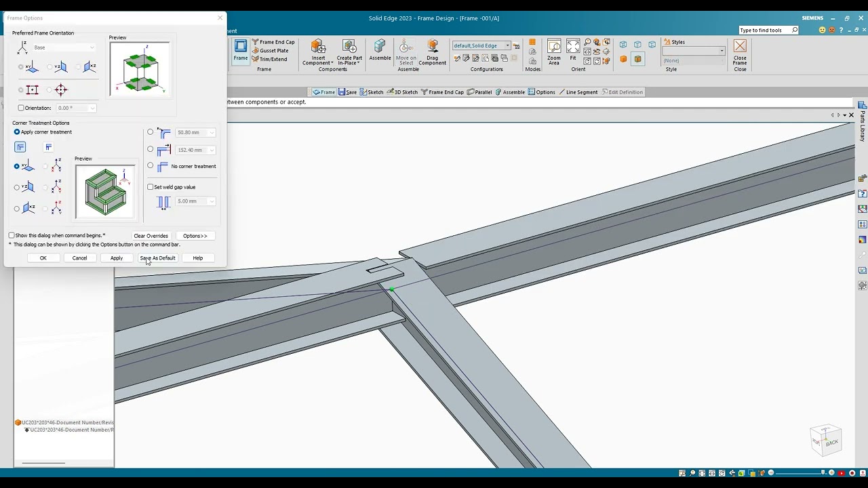Click Create Part In-Place icon
The width and height of the screenshot is (868, 488).
[349, 52]
